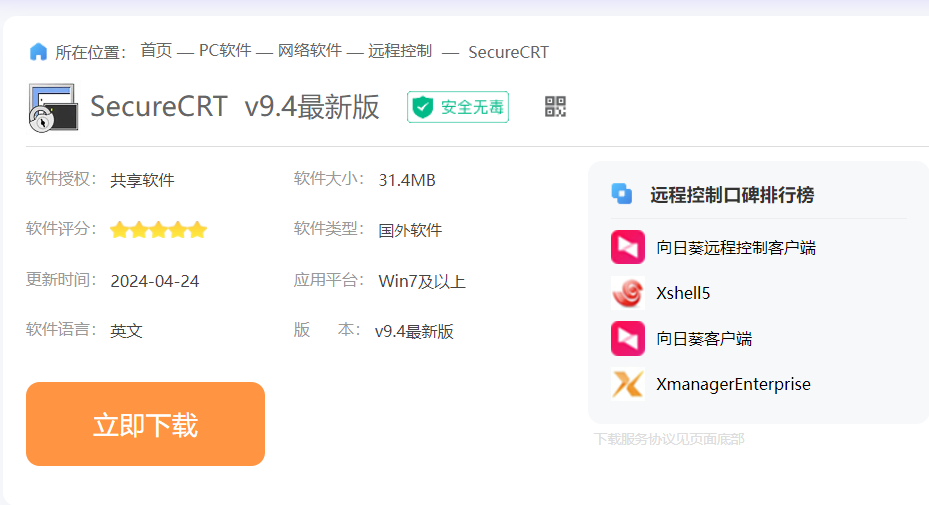Viewport: 929px width, 505px height.
Task: Open the QR code icon
Action: click(x=555, y=107)
